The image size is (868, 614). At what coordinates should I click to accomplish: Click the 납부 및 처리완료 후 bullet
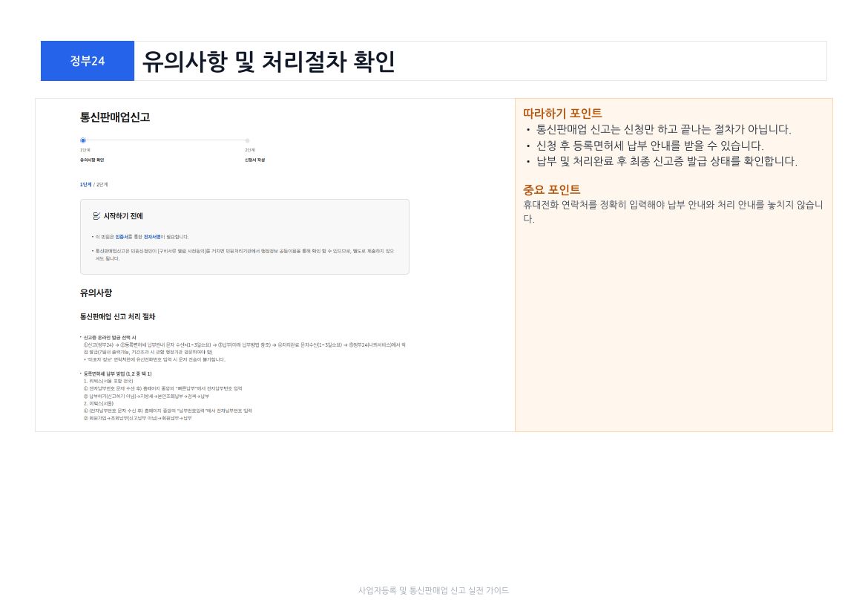pyautogui.click(x=667, y=162)
